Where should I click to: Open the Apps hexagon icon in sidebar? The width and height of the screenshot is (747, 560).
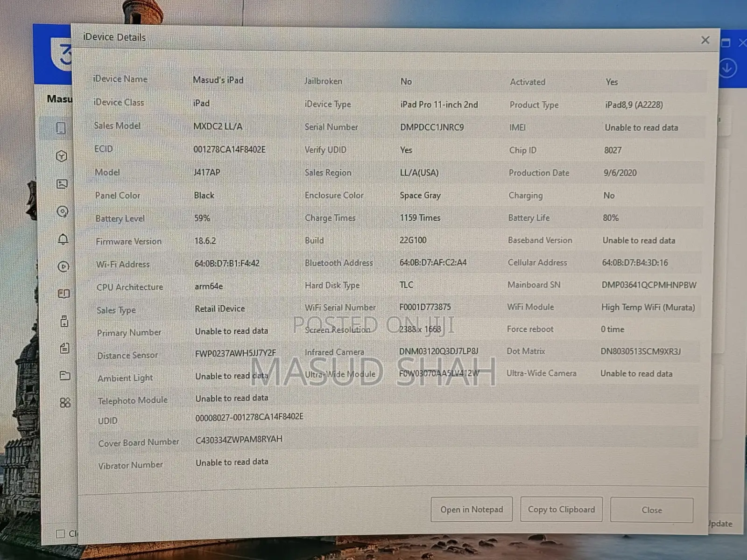point(61,156)
